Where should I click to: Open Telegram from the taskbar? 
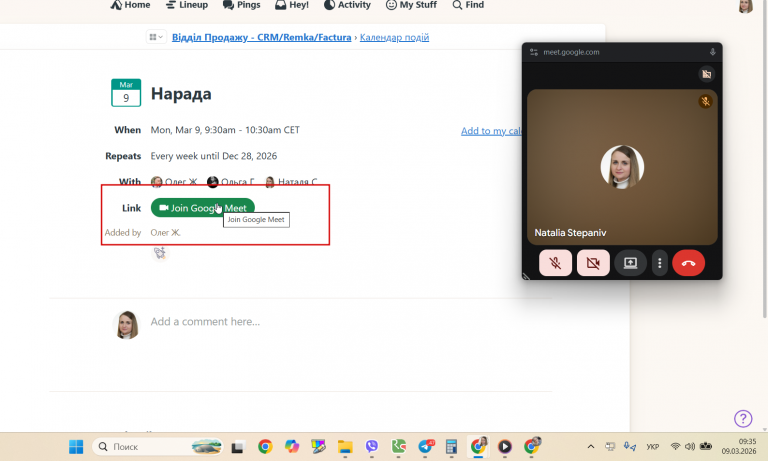pyautogui.click(x=425, y=447)
